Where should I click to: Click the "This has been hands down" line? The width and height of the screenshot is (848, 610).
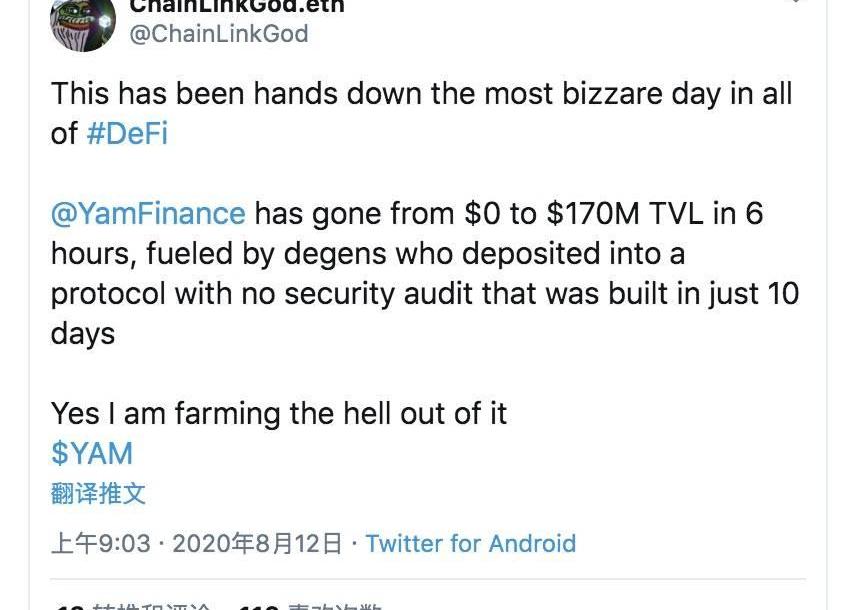click(230, 94)
